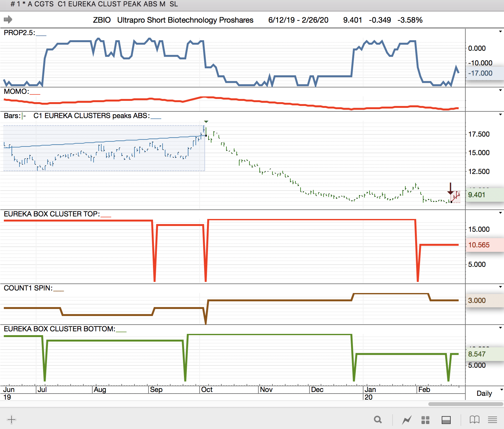Expand COUNT1 SPIN pane menu triangle
This screenshot has width=504, height=429.
coord(500,287)
